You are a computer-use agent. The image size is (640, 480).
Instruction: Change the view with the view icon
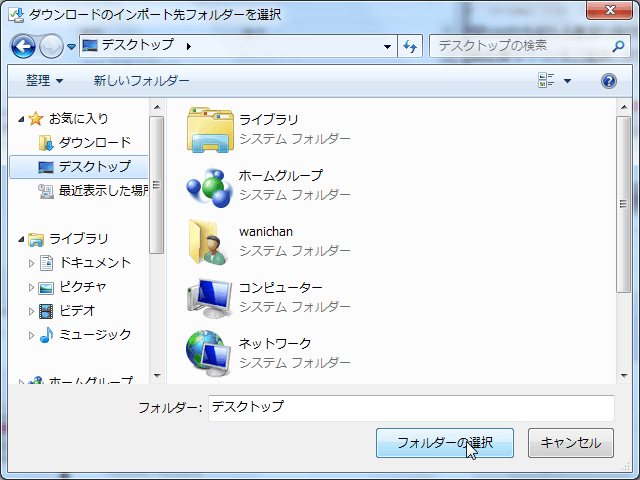546,80
